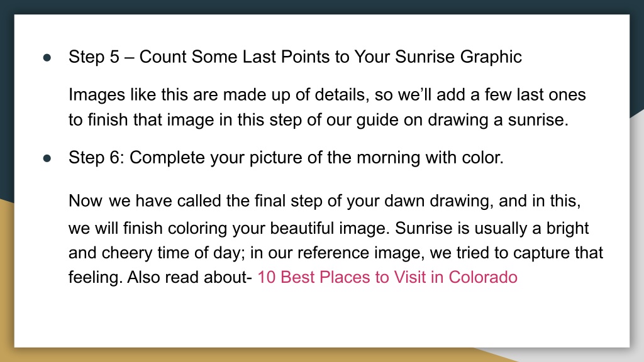This screenshot has height=362, width=644.
Task: Click the word Colorado in the pink link
Action: coord(482,277)
